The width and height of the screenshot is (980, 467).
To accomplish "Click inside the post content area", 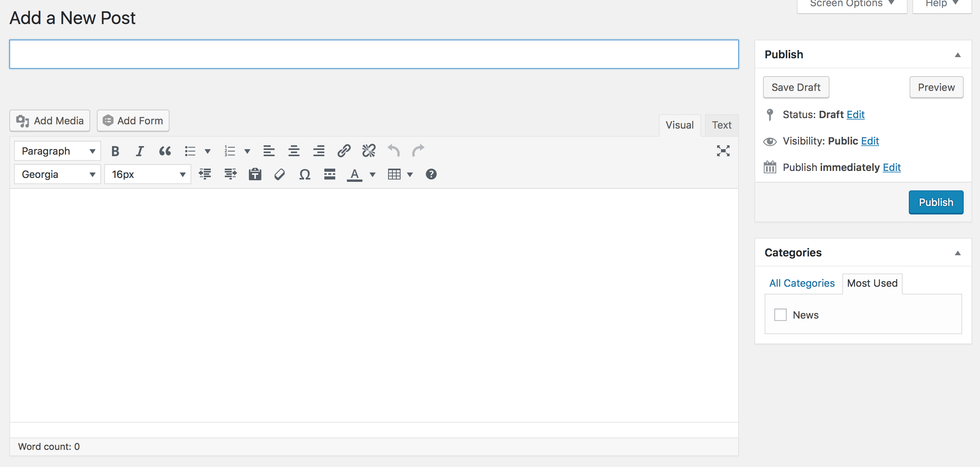I will (374, 305).
